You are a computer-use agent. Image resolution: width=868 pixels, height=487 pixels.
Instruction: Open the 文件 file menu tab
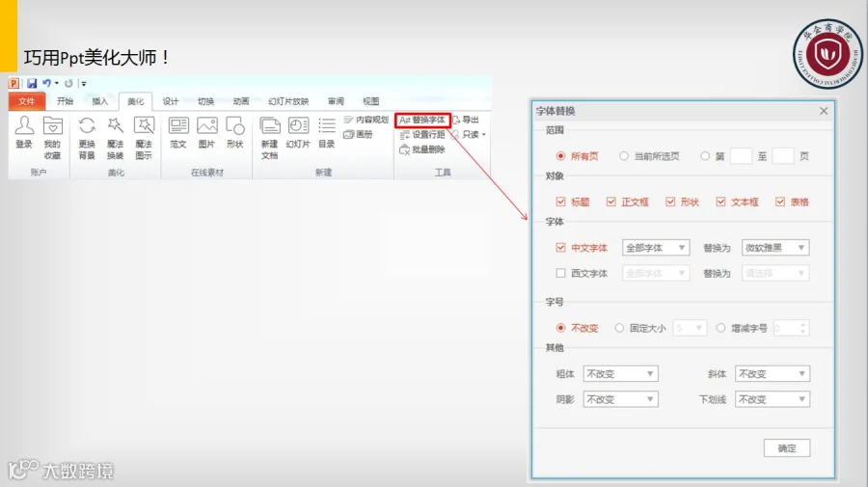pyautogui.click(x=26, y=101)
